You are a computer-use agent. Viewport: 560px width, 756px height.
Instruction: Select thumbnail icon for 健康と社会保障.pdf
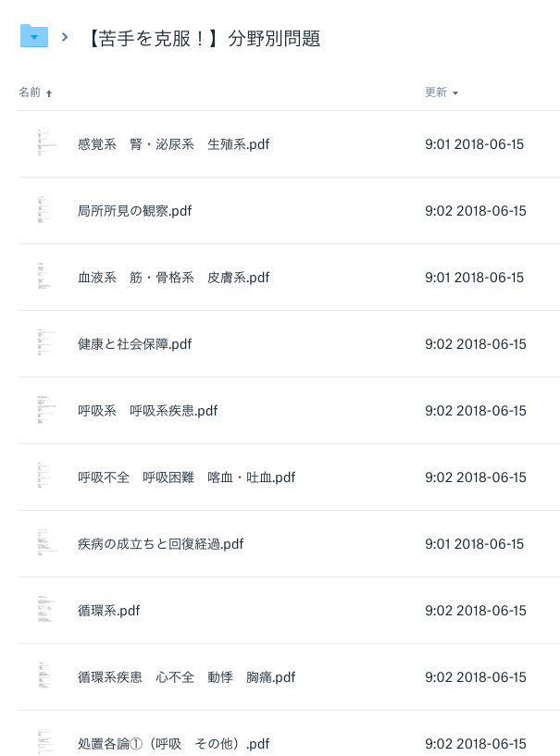coord(46,343)
